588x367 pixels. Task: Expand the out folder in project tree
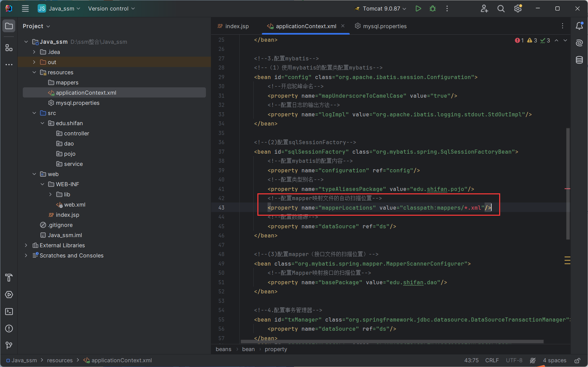tap(34, 62)
